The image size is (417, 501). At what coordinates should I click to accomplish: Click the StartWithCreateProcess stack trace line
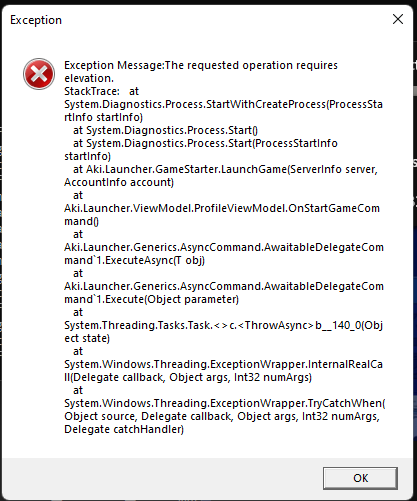point(223,104)
